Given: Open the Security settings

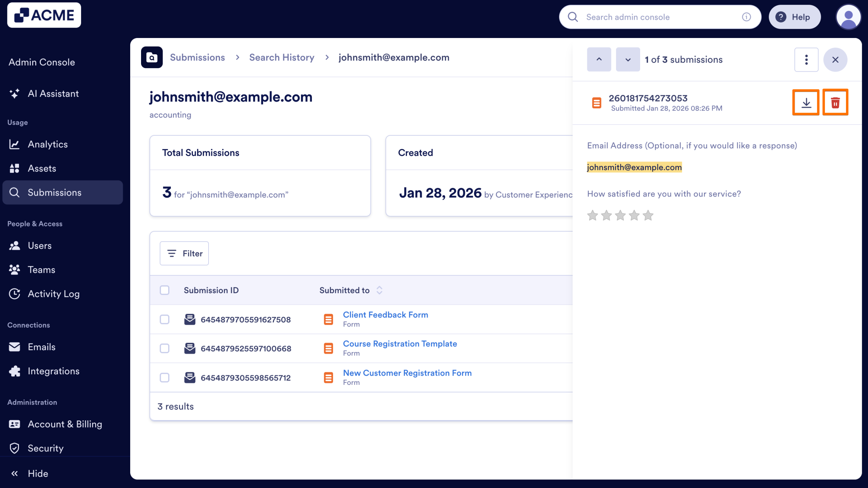Looking at the screenshot, I should (x=45, y=448).
